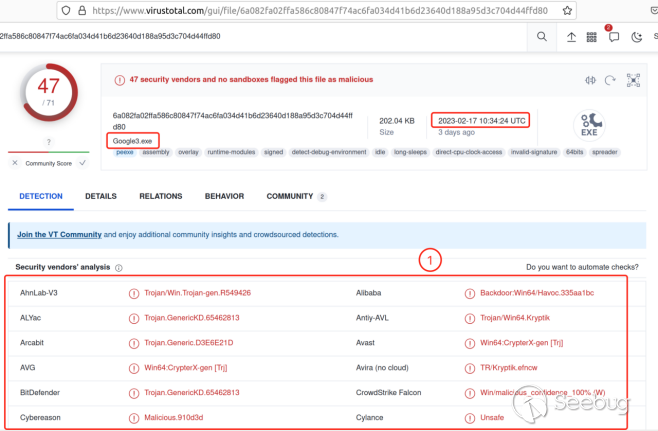Click AVG Win64:CrypterX-gen [Trj] detection
Image resolution: width=658 pixels, height=431 pixels.
[x=185, y=368]
